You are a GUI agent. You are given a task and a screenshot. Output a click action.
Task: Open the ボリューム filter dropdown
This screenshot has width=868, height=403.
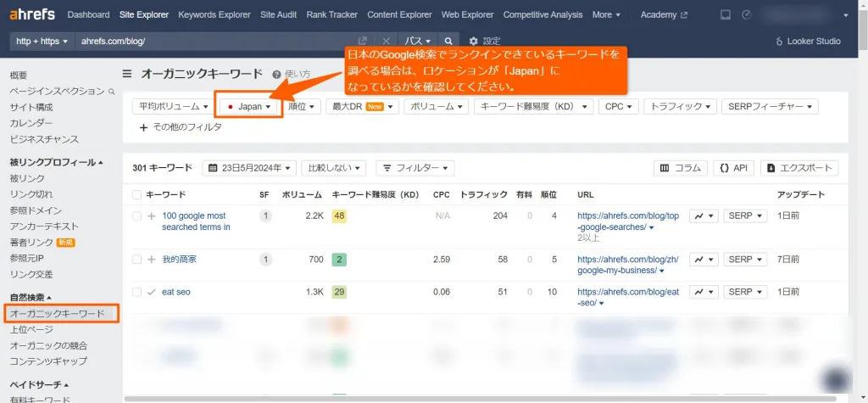pyautogui.click(x=437, y=106)
